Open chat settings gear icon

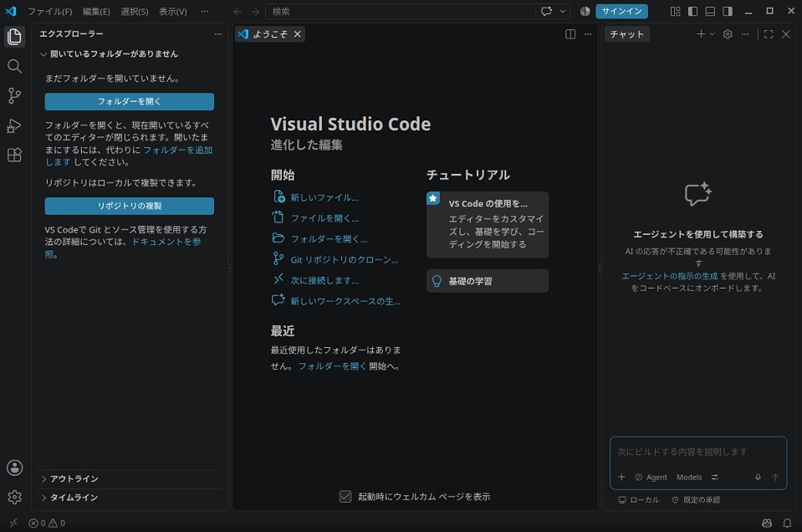click(x=728, y=34)
